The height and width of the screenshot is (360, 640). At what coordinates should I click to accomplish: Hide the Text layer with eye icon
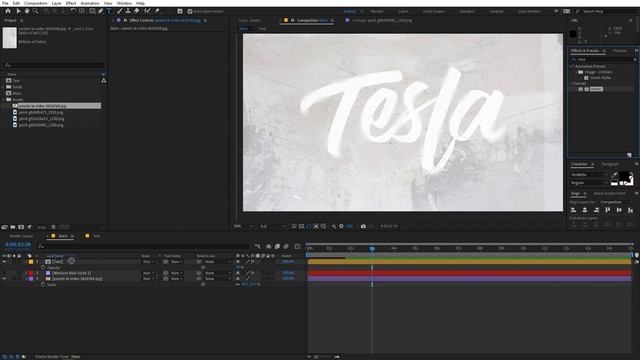pos(4,262)
